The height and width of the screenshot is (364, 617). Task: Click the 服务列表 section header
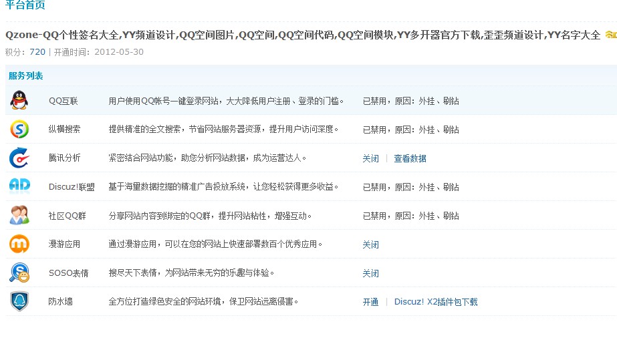(25, 75)
